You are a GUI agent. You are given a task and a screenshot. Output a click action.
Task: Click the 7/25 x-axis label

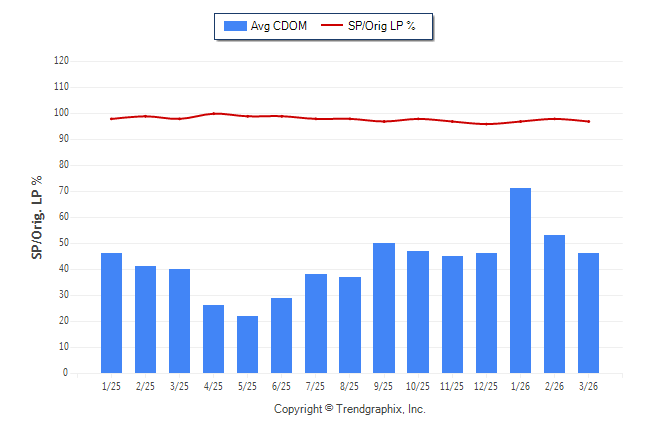(315, 385)
